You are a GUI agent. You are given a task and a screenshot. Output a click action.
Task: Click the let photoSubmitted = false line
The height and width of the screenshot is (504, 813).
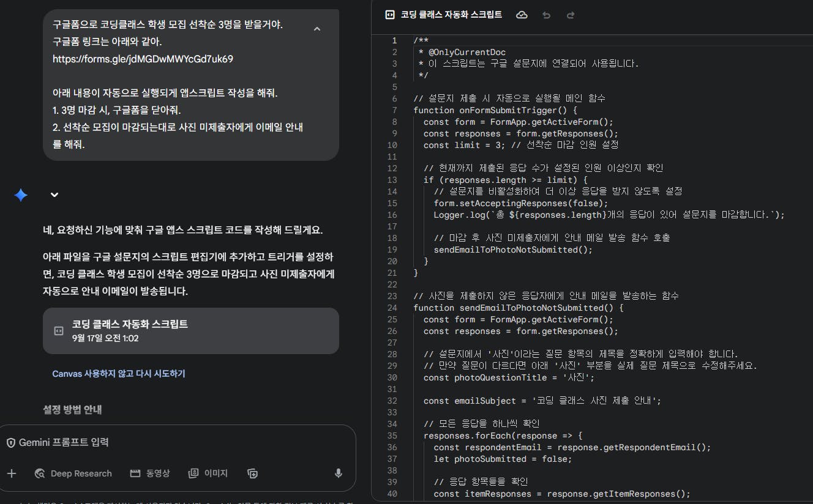pos(503,459)
